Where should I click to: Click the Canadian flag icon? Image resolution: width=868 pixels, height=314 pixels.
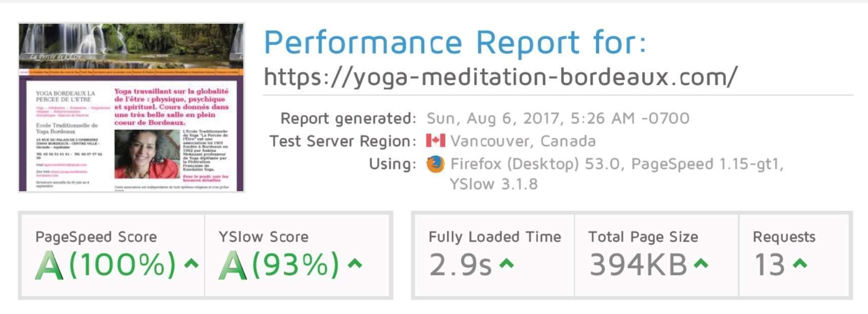tap(436, 141)
